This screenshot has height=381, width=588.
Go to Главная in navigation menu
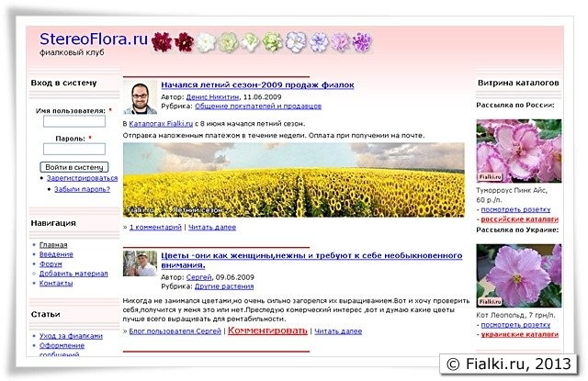point(53,245)
